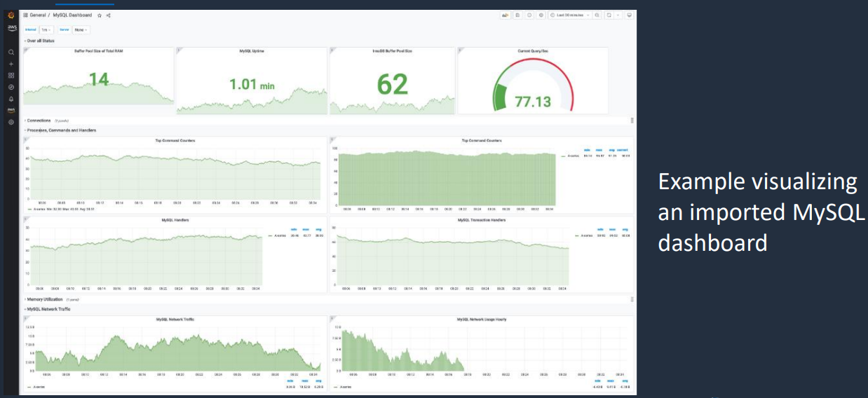The height and width of the screenshot is (398, 868).
Task: Cycle view mode with the monitor icon
Action: coord(629,15)
